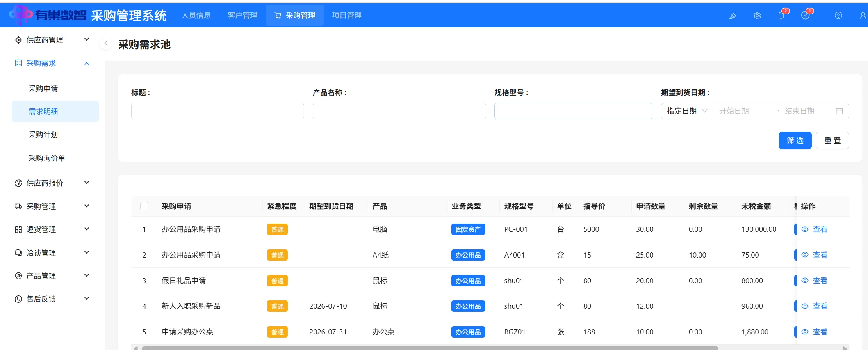Screen dimensions: 868x350
Task: Click the 130,000.00 amount cell
Action: (759, 229)
